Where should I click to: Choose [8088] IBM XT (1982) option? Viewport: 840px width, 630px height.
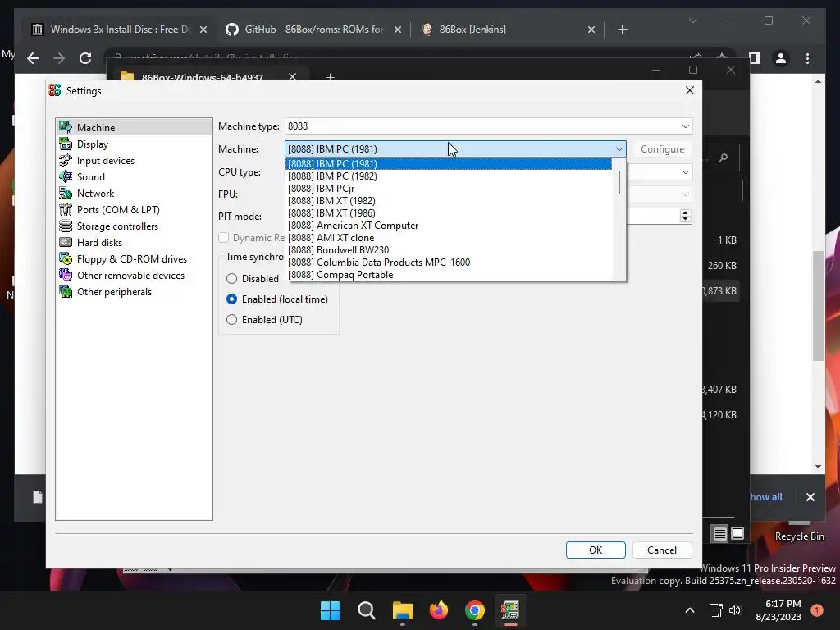[449, 201]
